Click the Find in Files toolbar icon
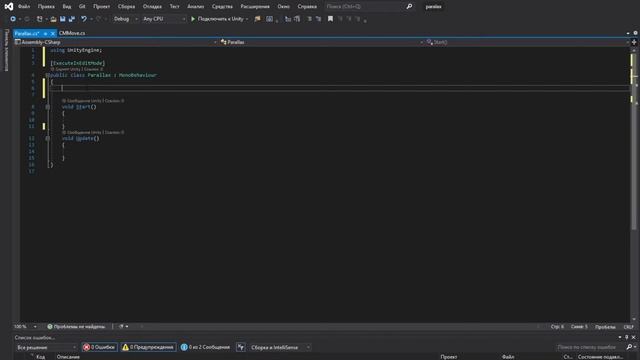 [x=258, y=19]
